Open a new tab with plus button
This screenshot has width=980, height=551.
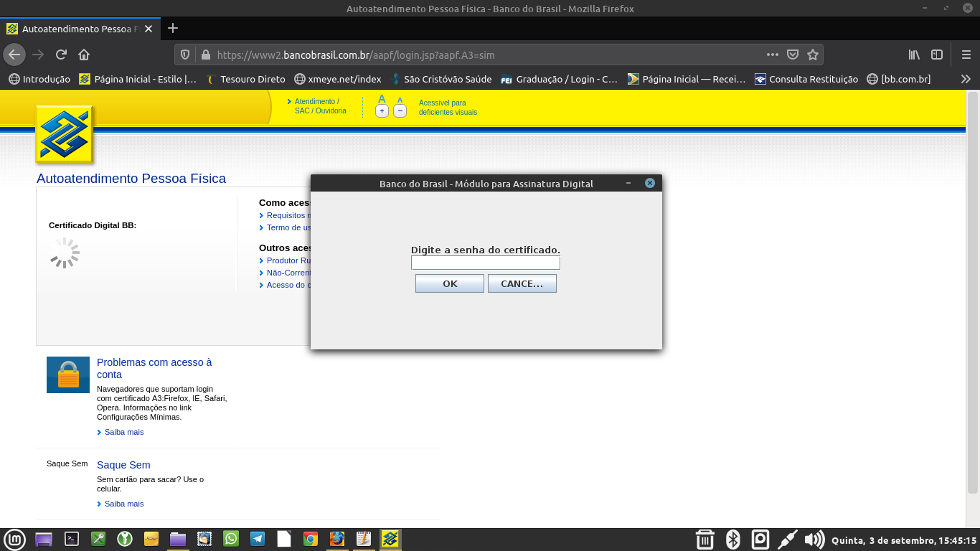point(172,29)
